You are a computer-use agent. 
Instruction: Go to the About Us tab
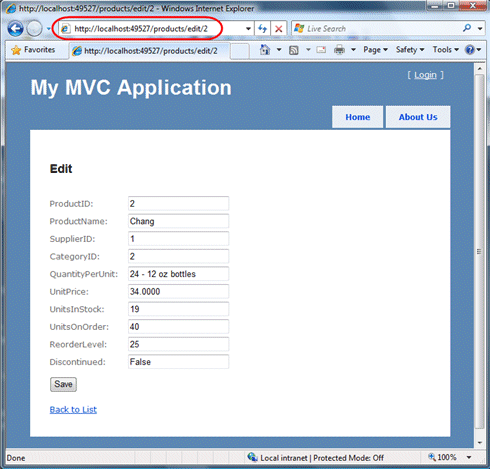(418, 117)
